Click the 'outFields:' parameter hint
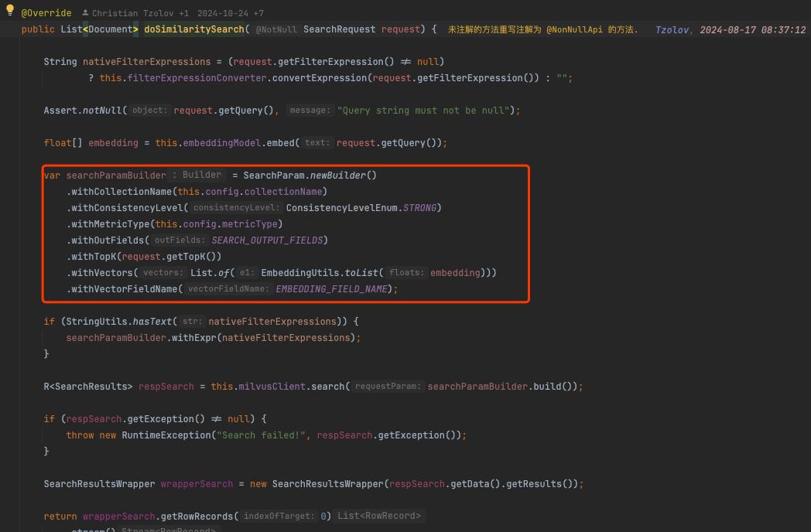 point(180,240)
